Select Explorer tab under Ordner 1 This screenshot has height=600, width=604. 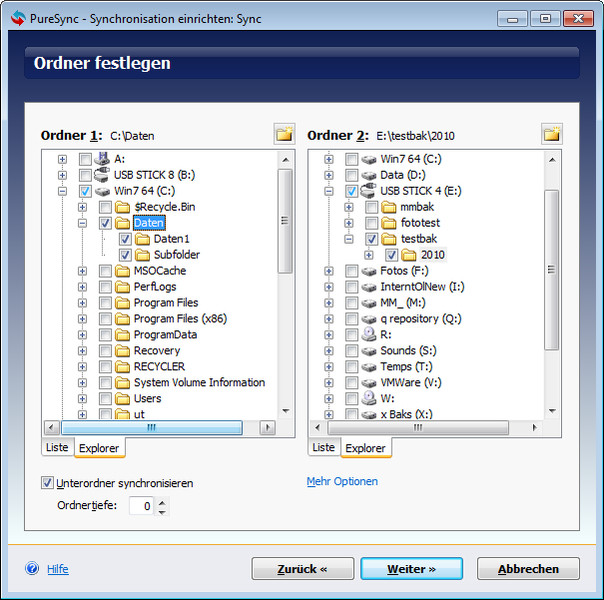coord(99,448)
